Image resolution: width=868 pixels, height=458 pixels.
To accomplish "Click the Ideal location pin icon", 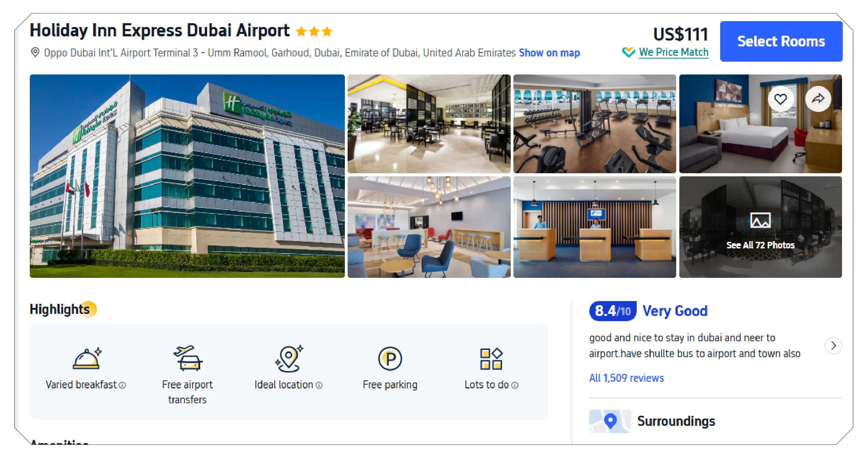I will coord(289,359).
